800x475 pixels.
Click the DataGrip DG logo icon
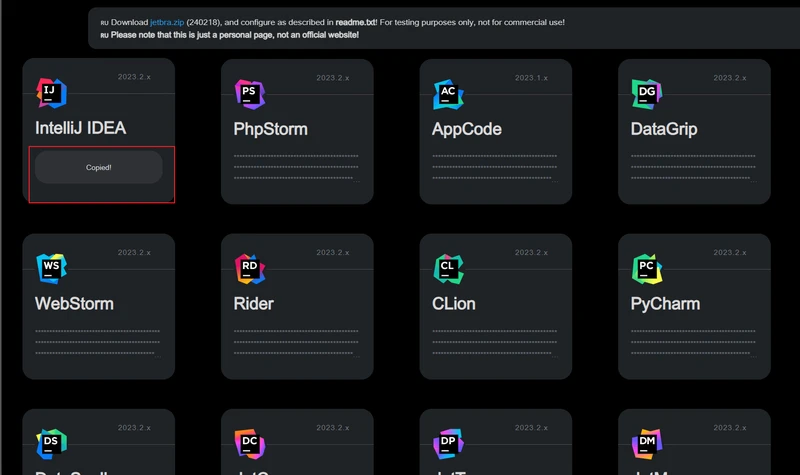pyautogui.click(x=648, y=93)
